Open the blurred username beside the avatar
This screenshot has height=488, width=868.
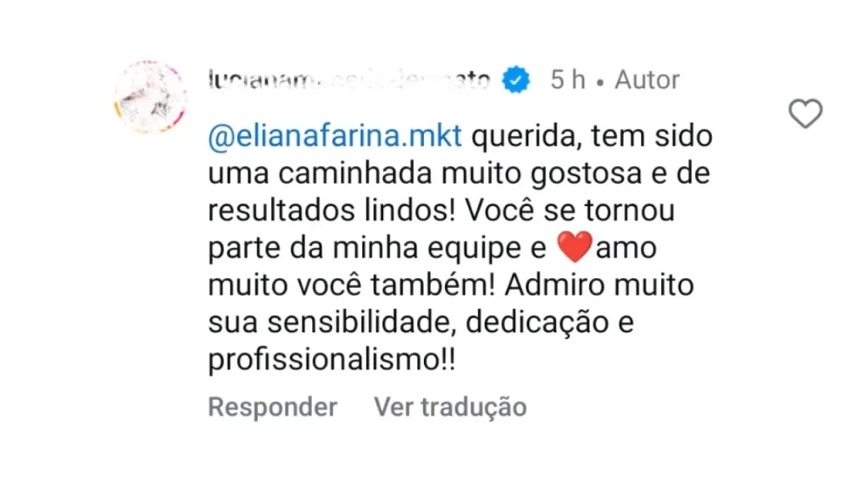349,80
